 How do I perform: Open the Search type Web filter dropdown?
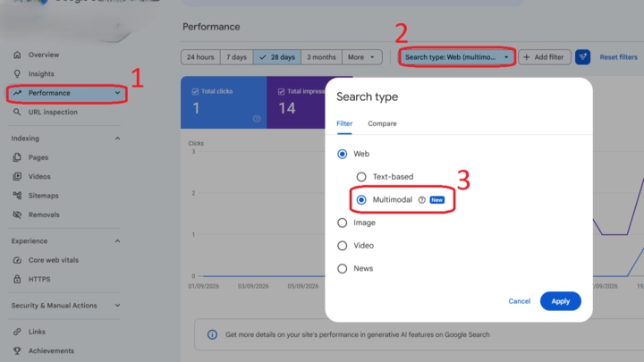[x=457, y=57]
